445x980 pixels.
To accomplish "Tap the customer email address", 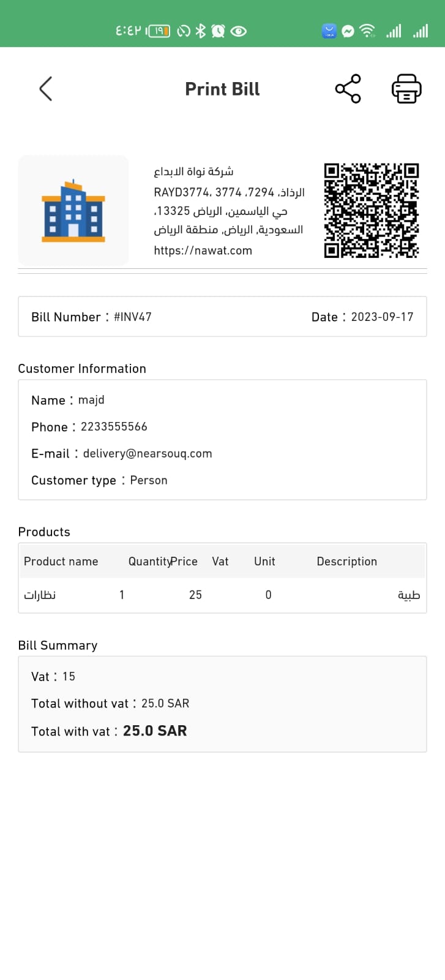I will pyautogui.click(x=148, y=454).
